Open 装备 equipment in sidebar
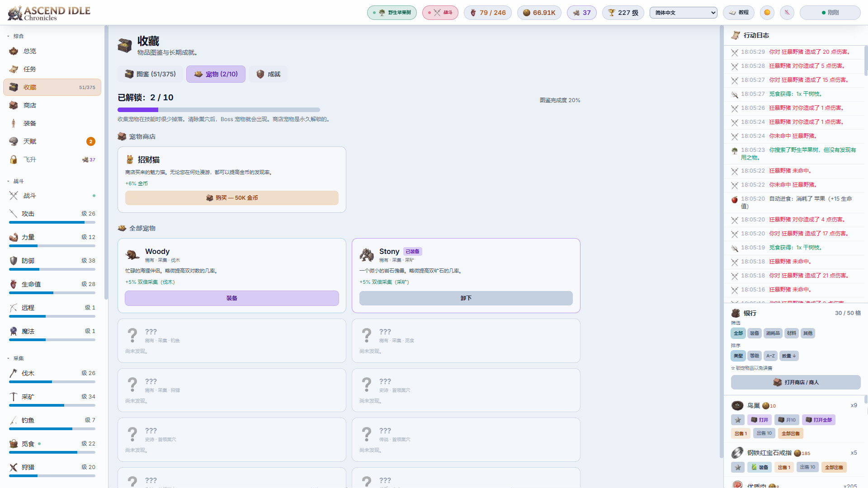This screenshot has height=488, width=868. click(x=52, y=123)
